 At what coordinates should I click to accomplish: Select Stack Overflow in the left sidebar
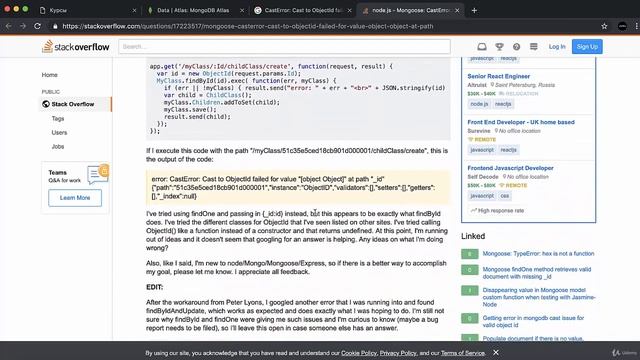[x=73, y=104]
